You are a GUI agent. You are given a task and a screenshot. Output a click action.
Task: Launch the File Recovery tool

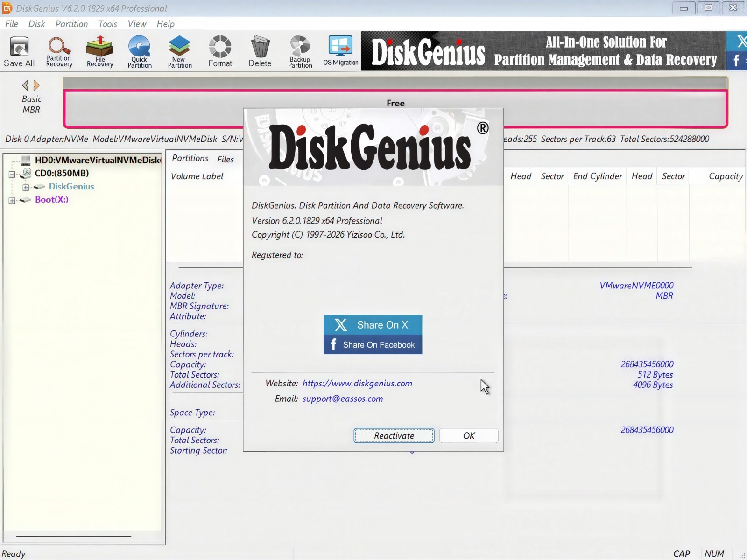click(x=99, y=51)
